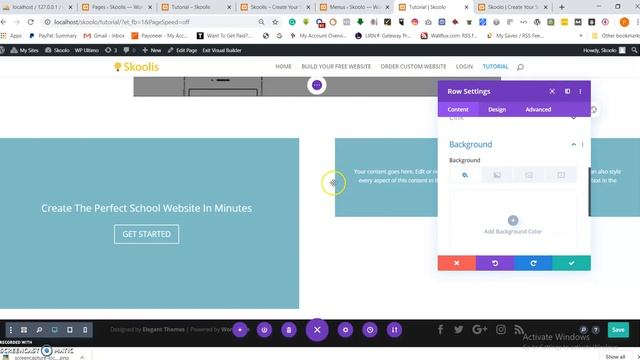Image resolution: width=640 pixels, height=360 pixels.
Task: Select tablet preview mode
Action: coord(70,330)
